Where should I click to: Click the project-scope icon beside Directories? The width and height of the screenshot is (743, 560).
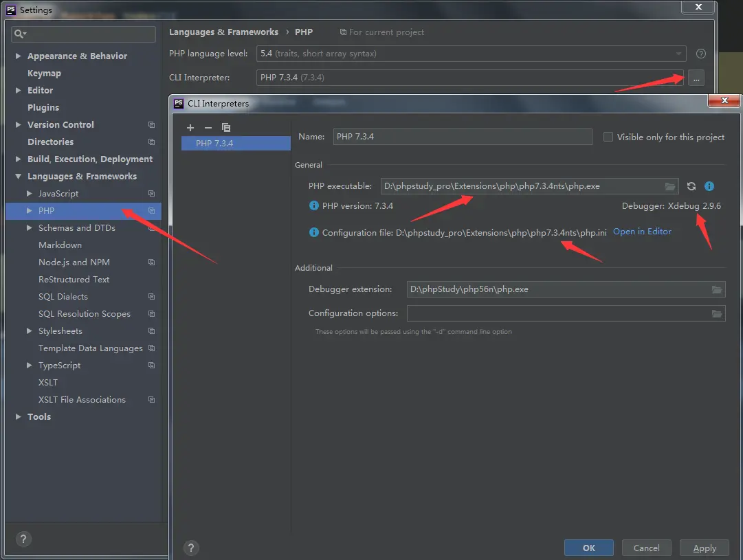pyautogui.click(x=152, y=142)
